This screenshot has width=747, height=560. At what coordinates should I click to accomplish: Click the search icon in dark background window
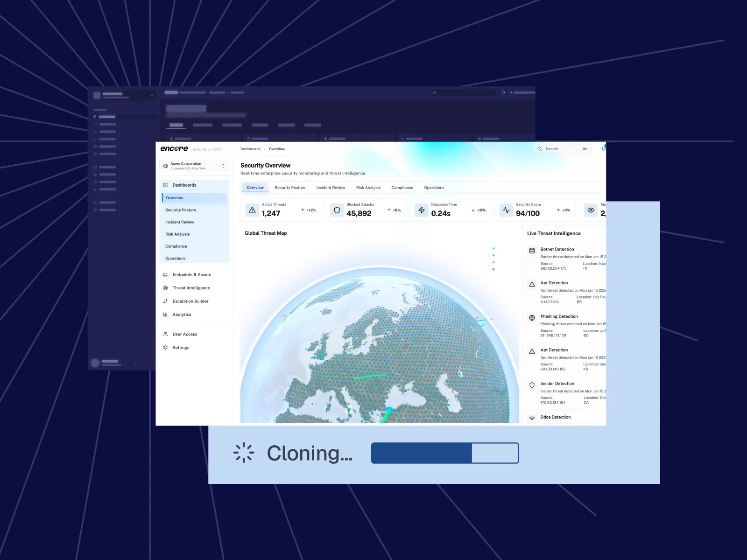(435, 92)
